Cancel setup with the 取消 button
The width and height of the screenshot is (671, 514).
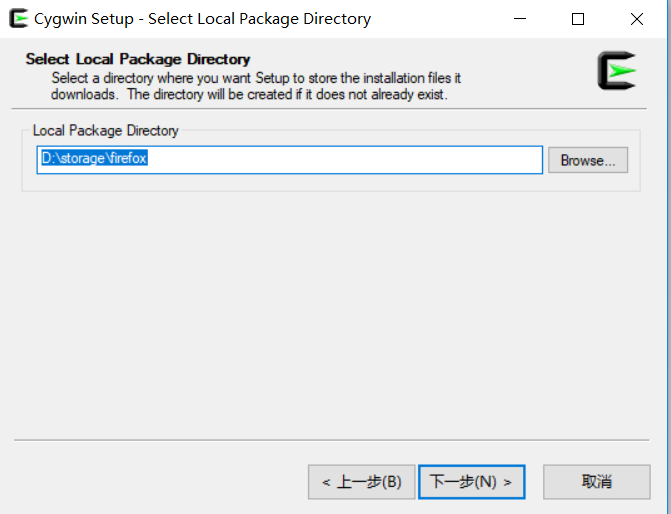tap(597, 482)
